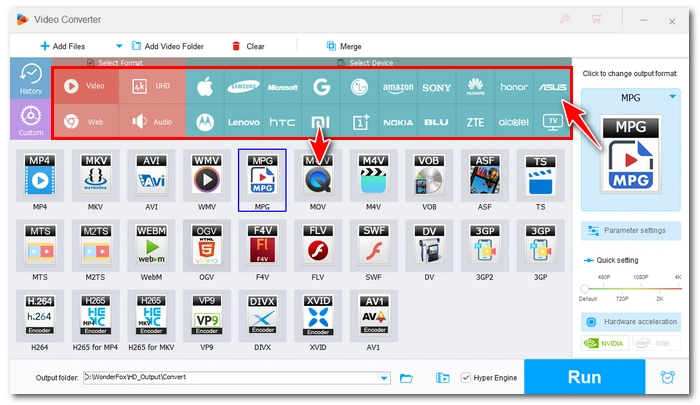Select the TS format icon
The image size is (700, 405).
point(541,175)
